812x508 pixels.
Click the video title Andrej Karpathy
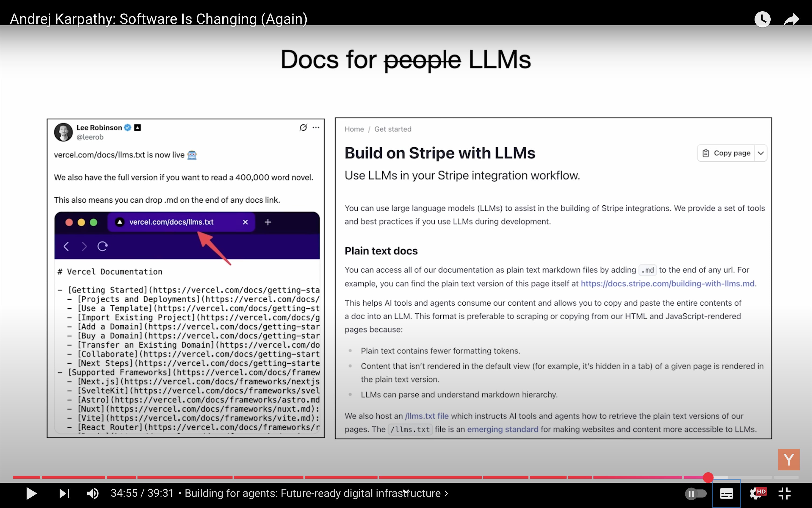(158, 19)
